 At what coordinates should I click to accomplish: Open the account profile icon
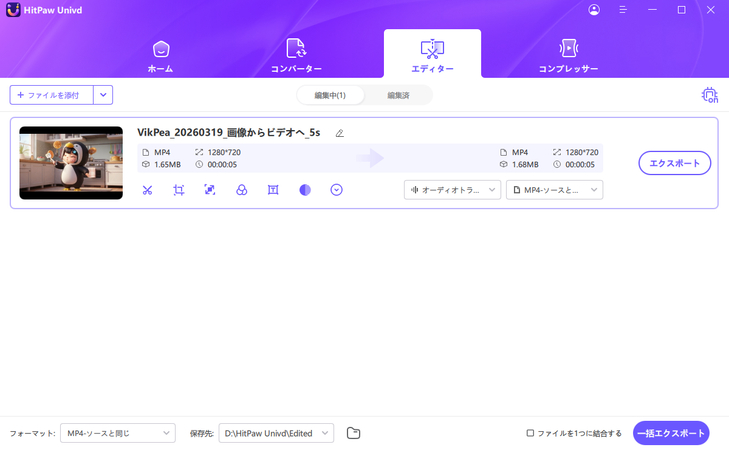(x=594, y=10)
